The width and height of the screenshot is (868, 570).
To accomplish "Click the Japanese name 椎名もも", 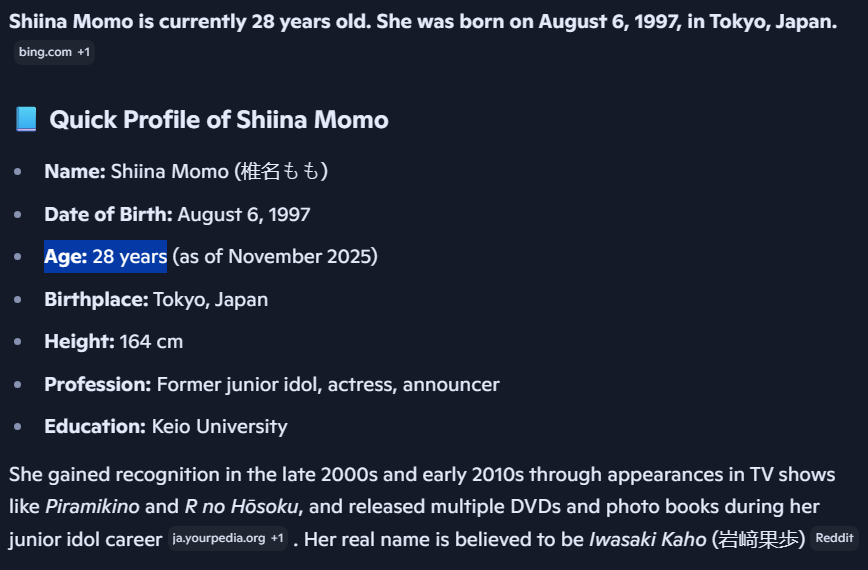I will 282,172.
